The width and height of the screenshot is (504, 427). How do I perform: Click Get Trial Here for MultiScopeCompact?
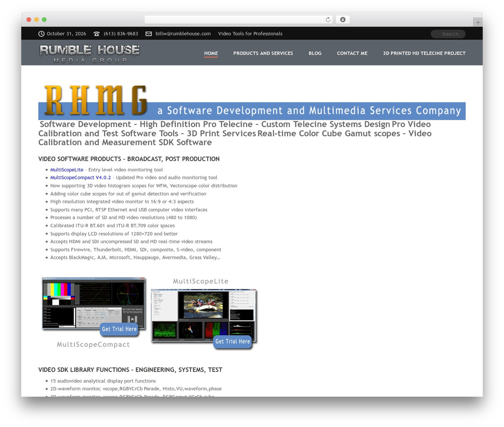point(119,329)
